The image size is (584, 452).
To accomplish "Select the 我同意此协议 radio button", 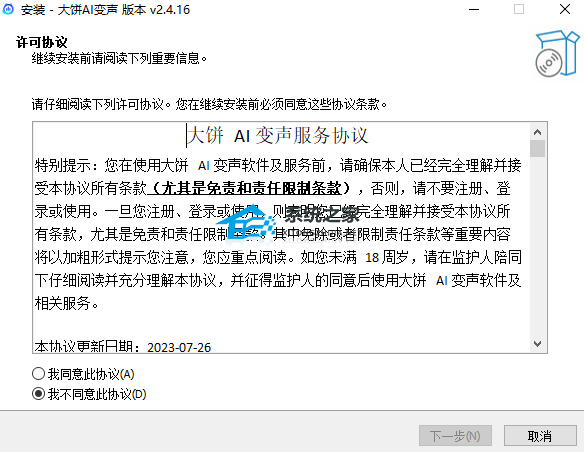I will [38, 373].
